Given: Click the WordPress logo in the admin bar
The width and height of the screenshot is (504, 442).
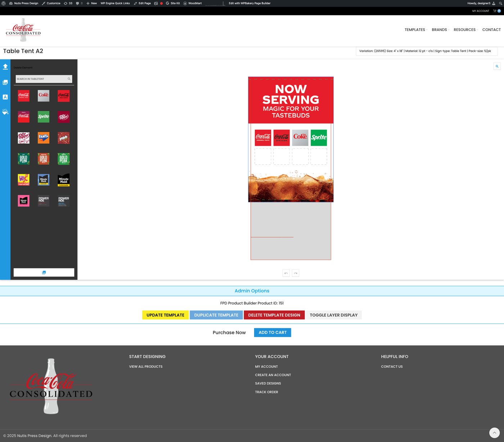Looking at the screenshot, I should (4, 3).
